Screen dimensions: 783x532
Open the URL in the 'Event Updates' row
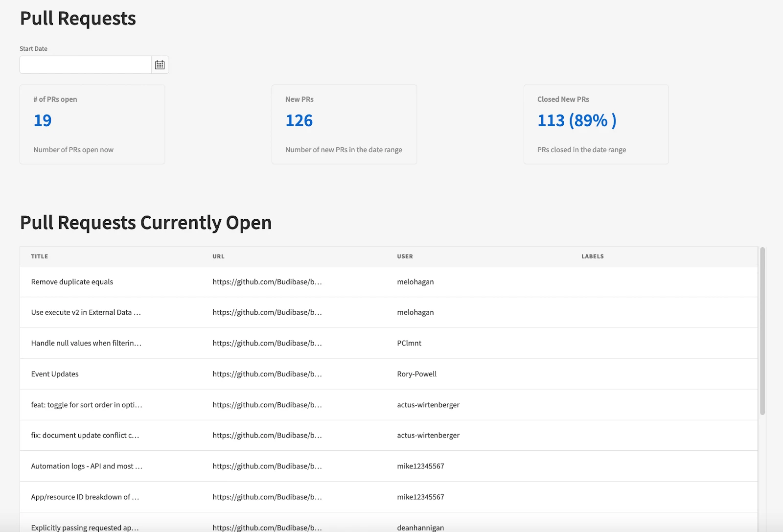267,374
